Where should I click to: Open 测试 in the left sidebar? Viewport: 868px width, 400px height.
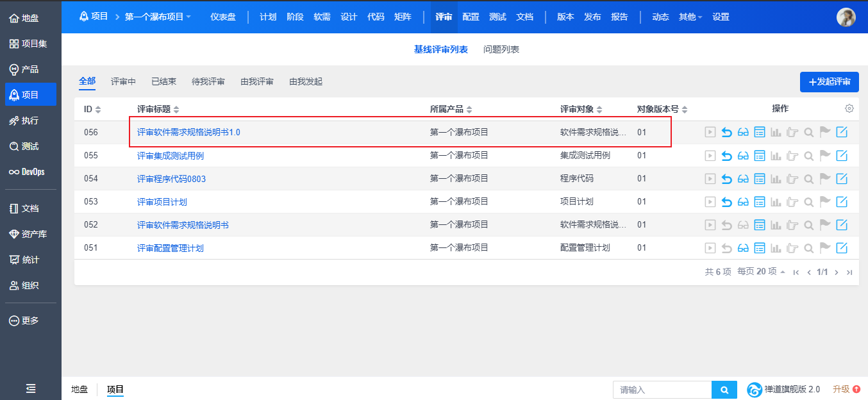pos(31,146)
